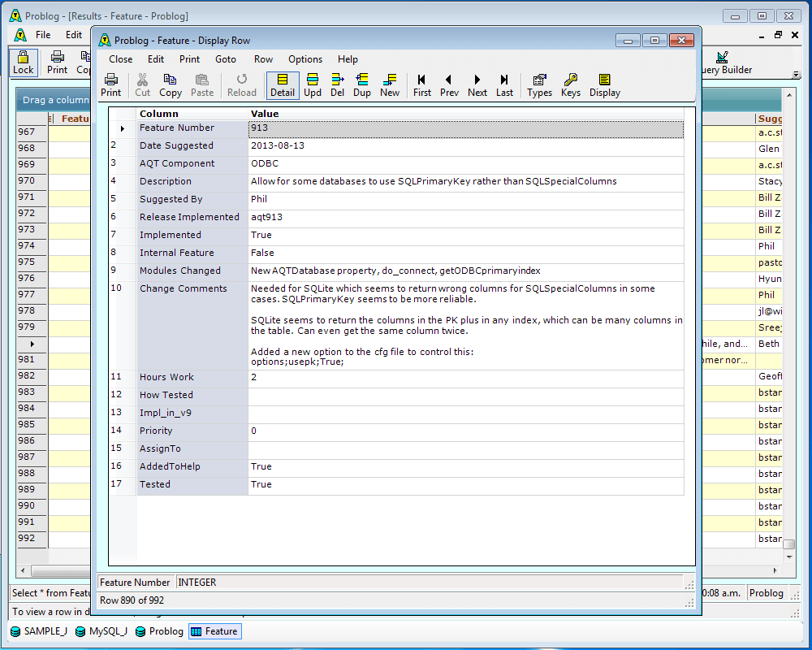Click the Paste toolbar icon

(202, 85)
